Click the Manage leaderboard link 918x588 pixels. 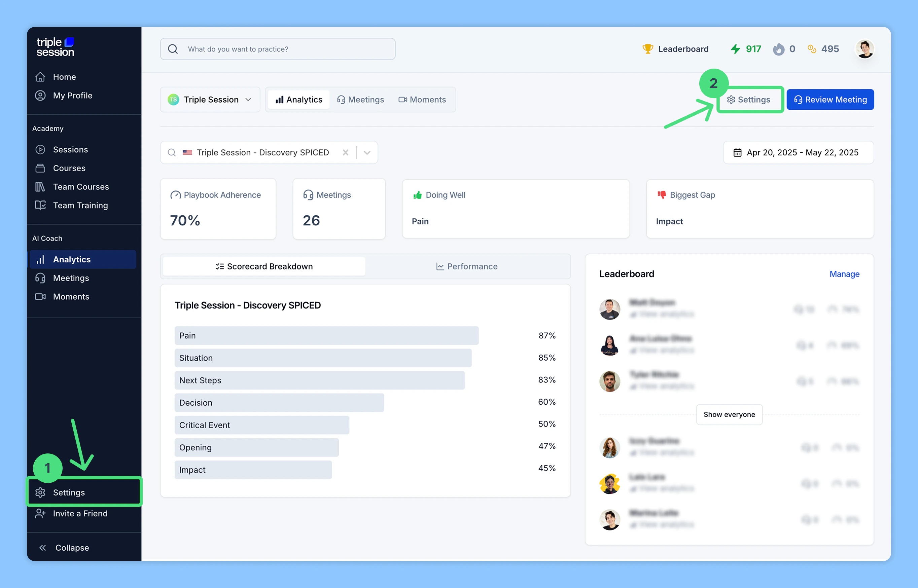(844, 274)
